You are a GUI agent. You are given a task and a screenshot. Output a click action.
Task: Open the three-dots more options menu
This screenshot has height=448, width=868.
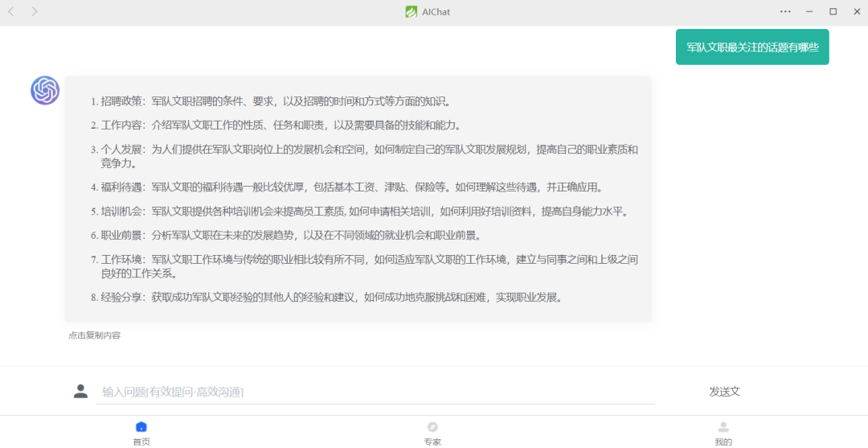tap(785, 11)
